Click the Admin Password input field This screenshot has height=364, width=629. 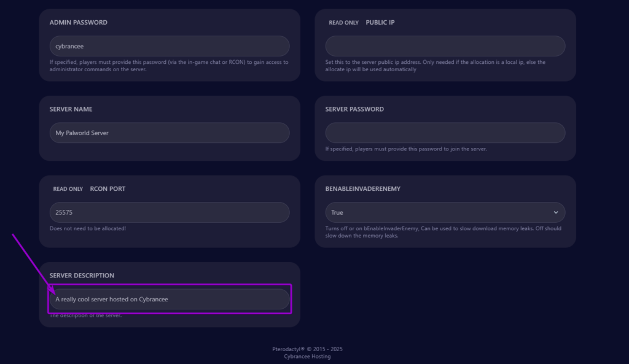170,46
